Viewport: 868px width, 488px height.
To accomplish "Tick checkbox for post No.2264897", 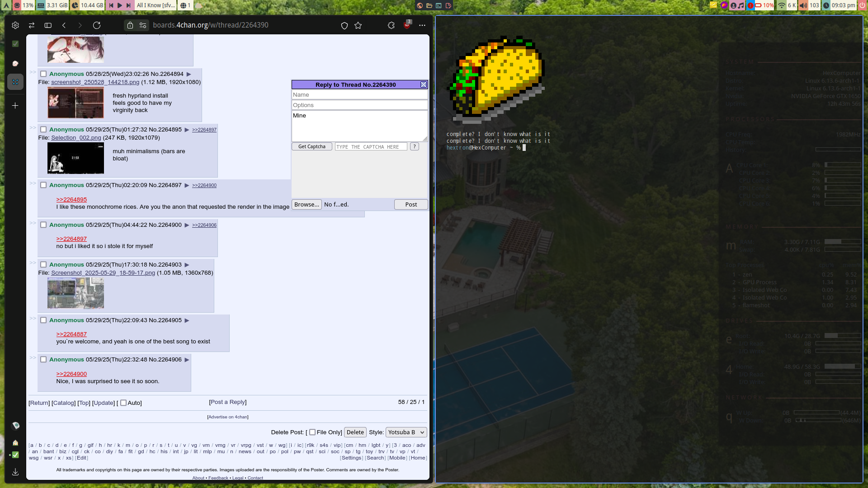I will [43, 185].
